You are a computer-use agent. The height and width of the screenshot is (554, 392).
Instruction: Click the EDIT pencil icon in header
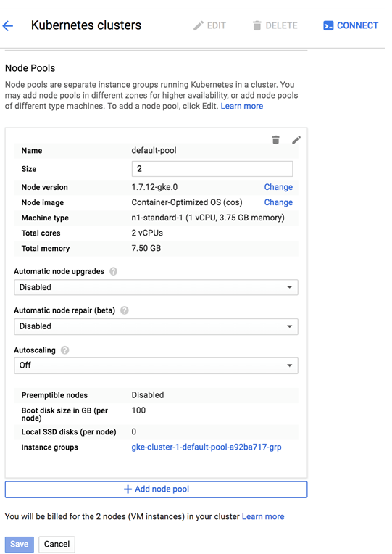coord(199,26)
